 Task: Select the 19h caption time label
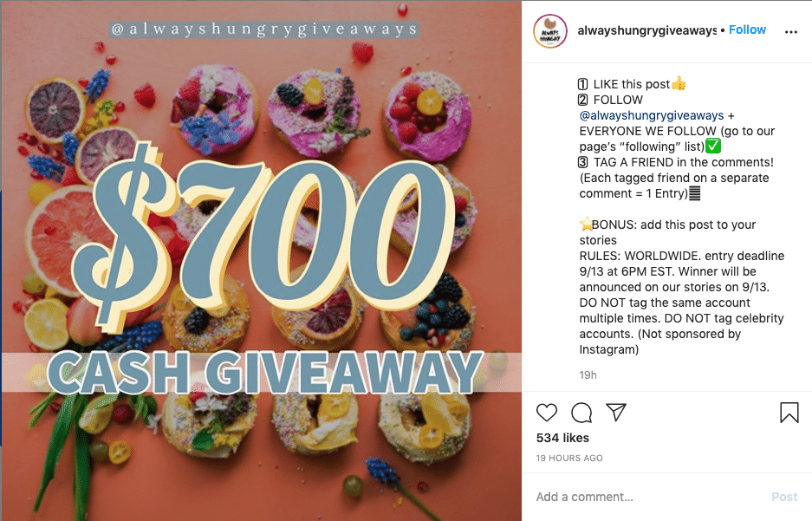click(x=588, y=375)
